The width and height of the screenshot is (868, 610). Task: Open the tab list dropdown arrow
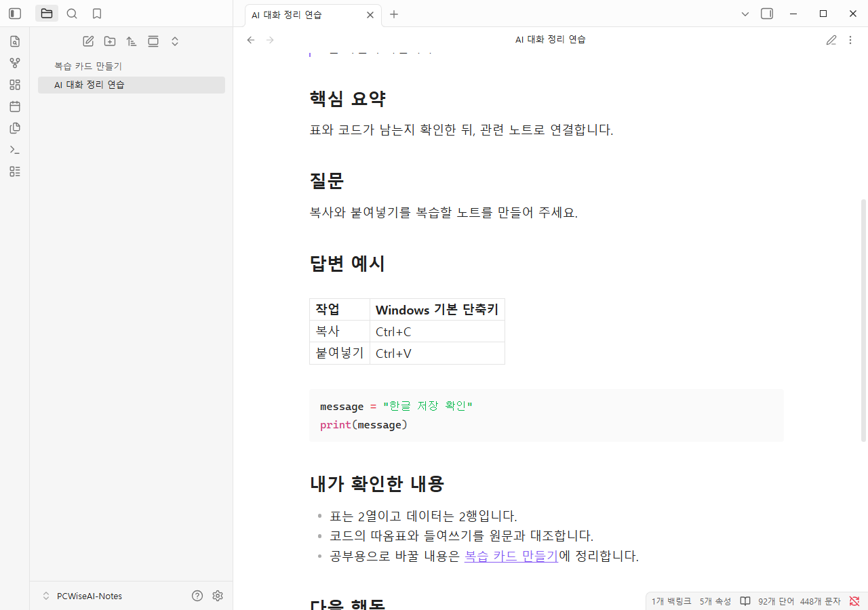745,14
